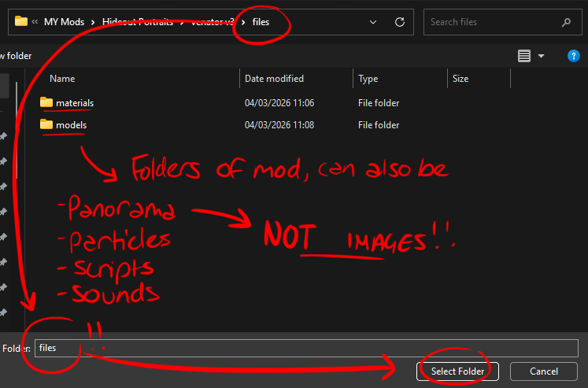Viewport: 588px width, 388px height.
Task: Sort by Type column header
Action: [368, 79]
